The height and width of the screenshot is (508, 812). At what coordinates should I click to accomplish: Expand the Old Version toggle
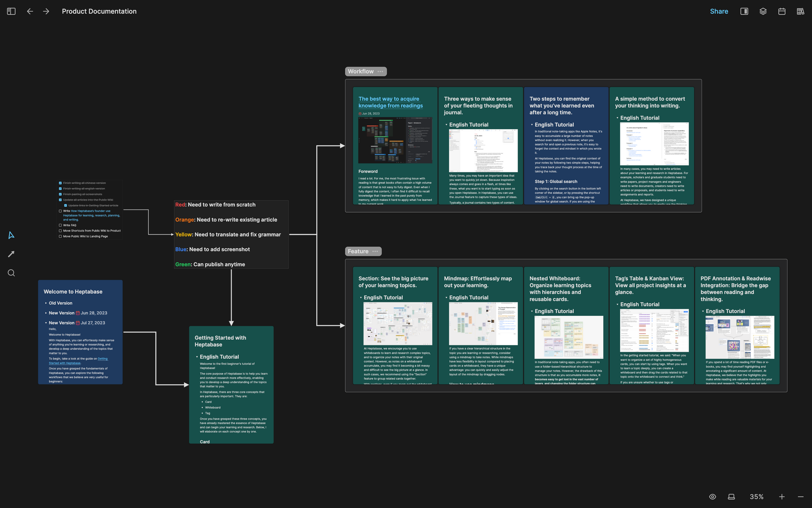click(46, 303)
